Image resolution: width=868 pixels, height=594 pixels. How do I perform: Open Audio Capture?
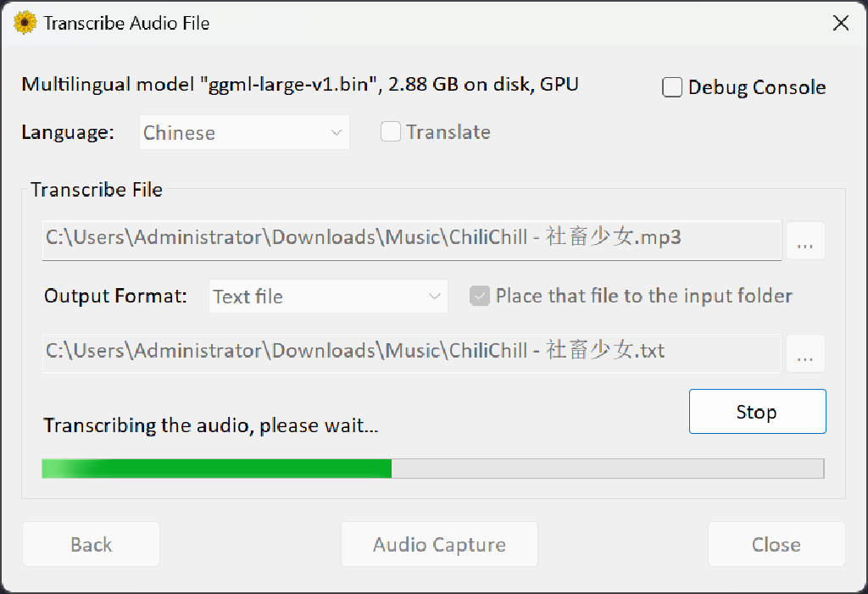coord(439,544)
